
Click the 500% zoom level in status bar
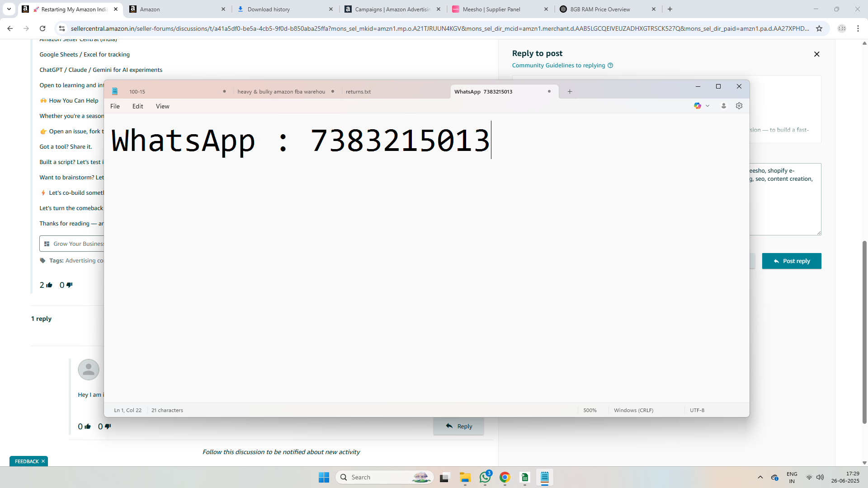(590, 410)
